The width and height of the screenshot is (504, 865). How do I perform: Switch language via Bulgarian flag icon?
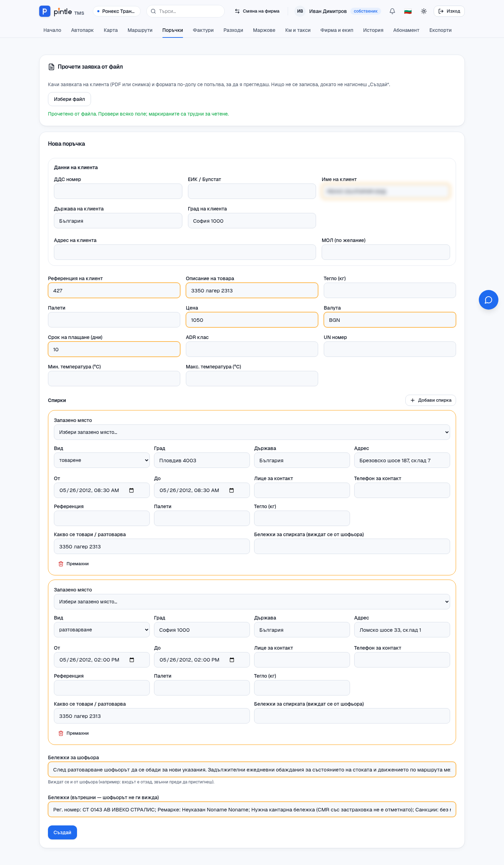coord(408,11)
